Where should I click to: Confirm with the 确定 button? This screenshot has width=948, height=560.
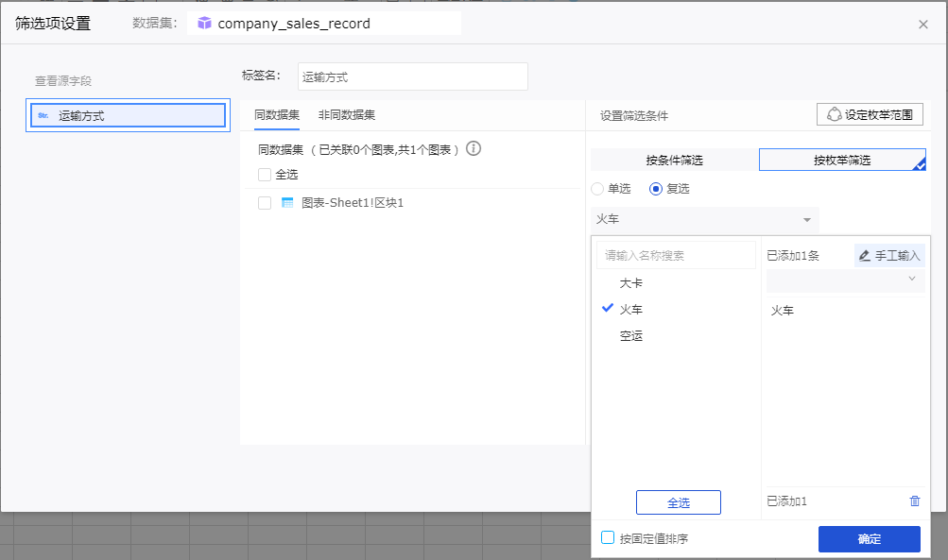869,539
